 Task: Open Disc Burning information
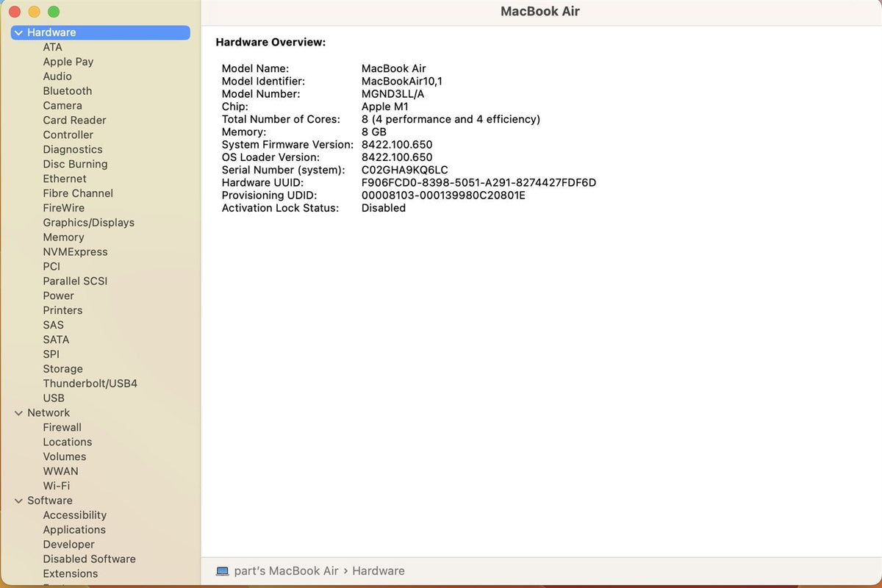[75, 165]
